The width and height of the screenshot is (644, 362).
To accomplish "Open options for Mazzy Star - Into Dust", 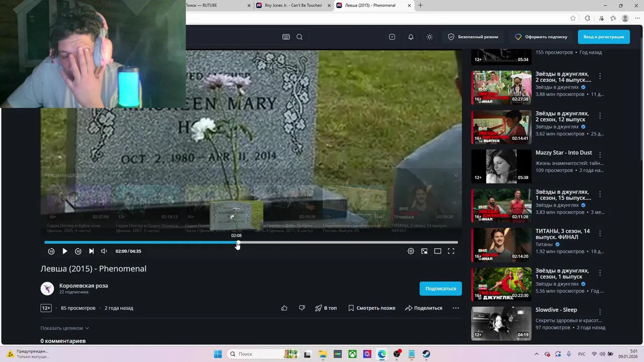I will point(600,155).
